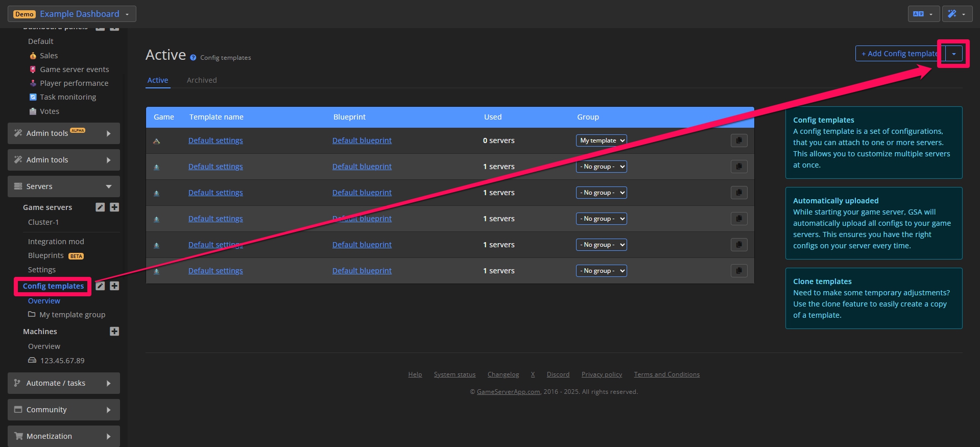Clone the template in the My template row
This screenshot has width=980, height=447.
pyautogui.click(x=739, y=140)
